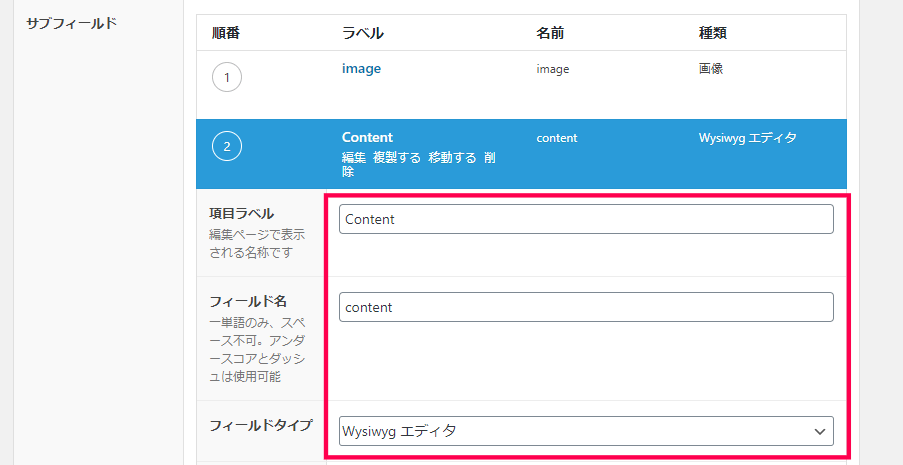Click the 項目ラベル setting label

241,214
